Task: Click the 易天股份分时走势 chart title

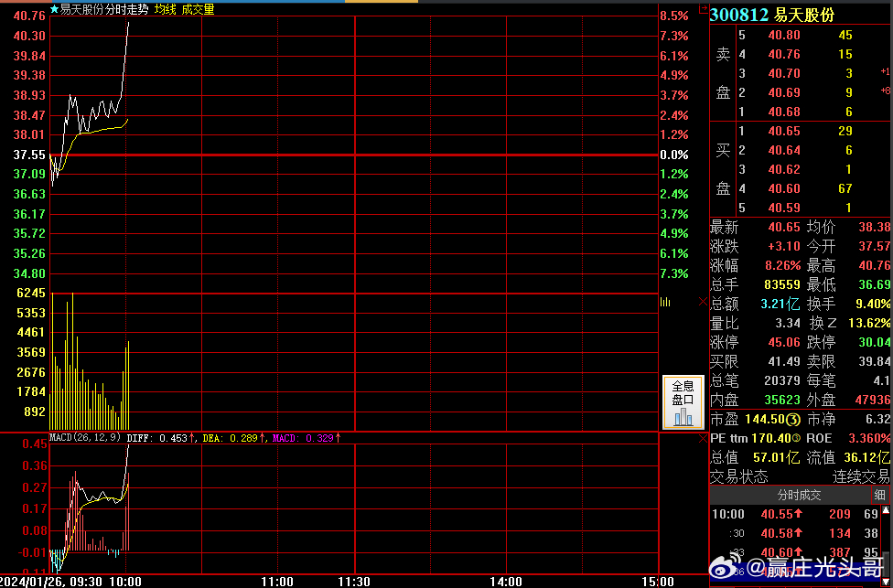Action: (x=104, y=10)
